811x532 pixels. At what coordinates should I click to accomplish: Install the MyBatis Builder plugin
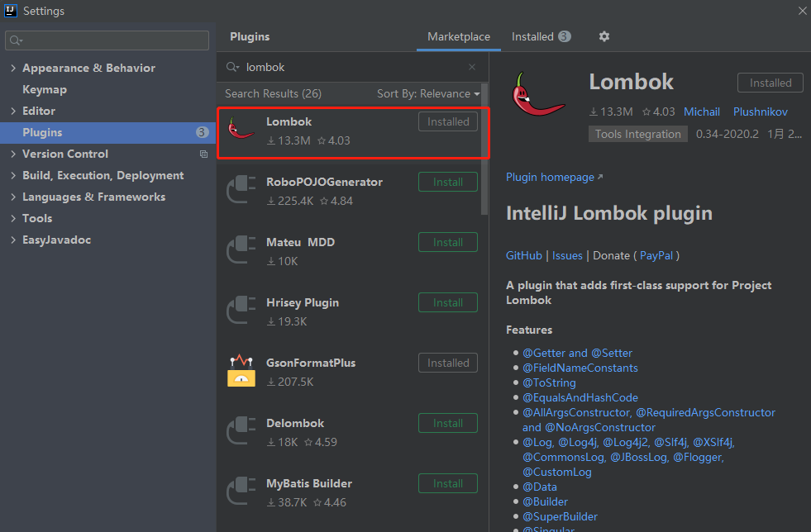(447, 484)
